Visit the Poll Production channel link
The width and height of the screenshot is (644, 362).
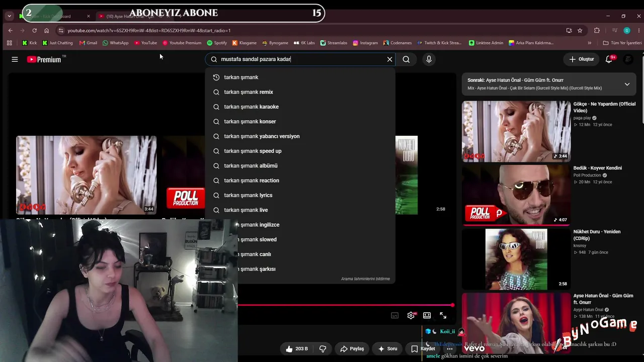click(x=587, y=175)
